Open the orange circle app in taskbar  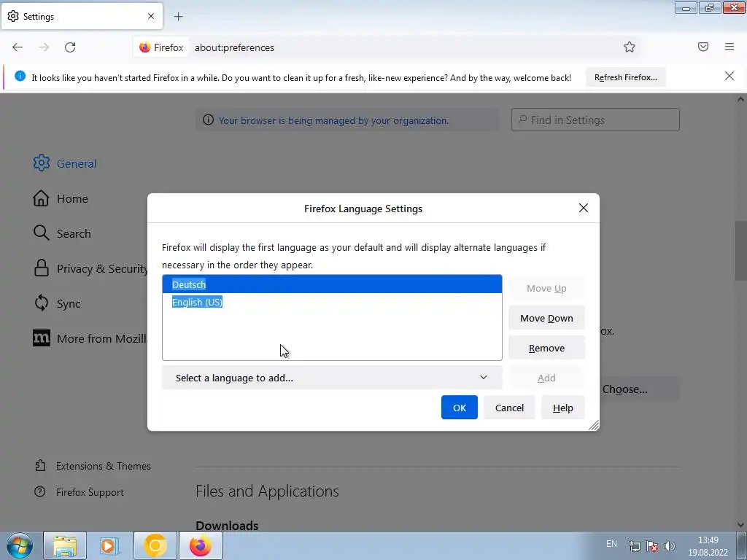[x=155, y=545]
